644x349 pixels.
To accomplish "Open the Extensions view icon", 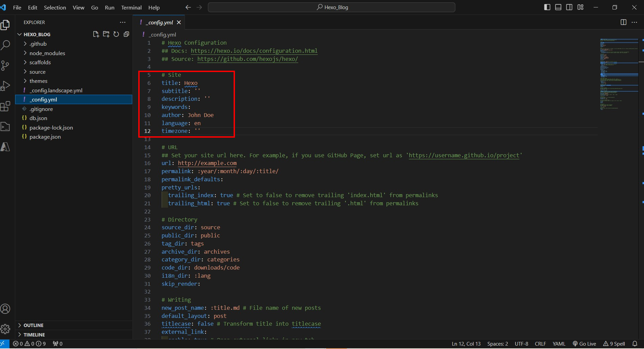I will pos(5,106).
